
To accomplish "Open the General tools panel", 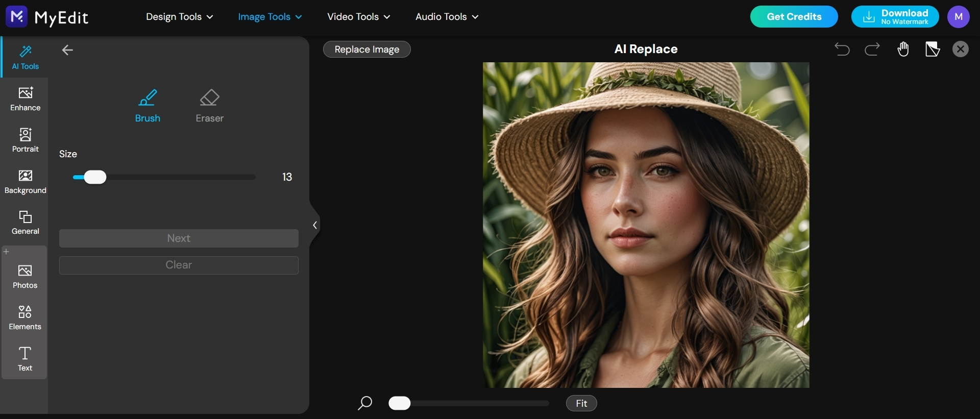I will [x=25, y=223].
